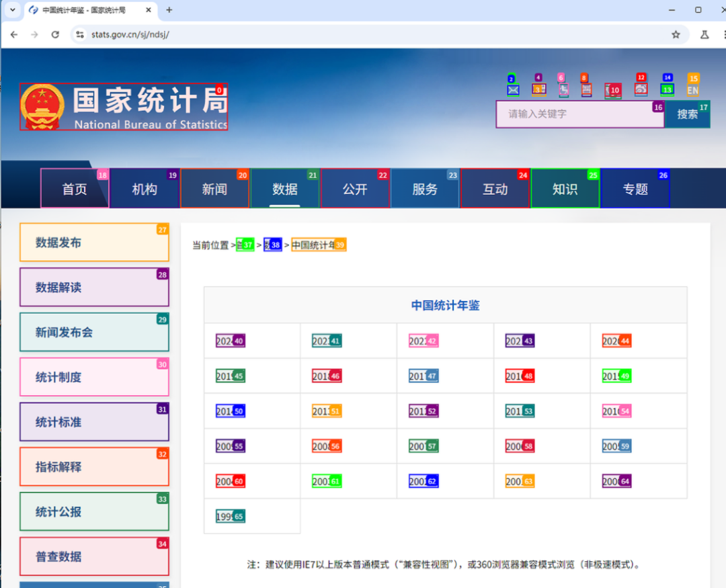Click the 搜索 search button

pyautogui.click(x=687, y=114)
